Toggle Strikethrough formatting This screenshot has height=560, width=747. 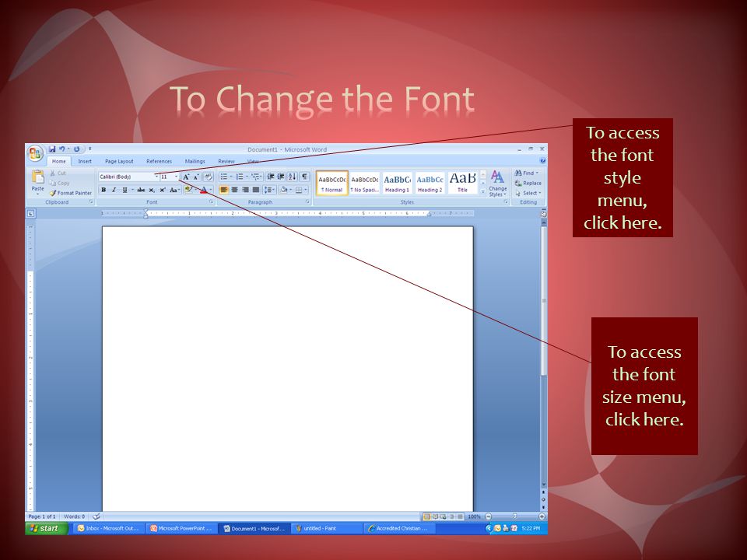coord(141,190)
